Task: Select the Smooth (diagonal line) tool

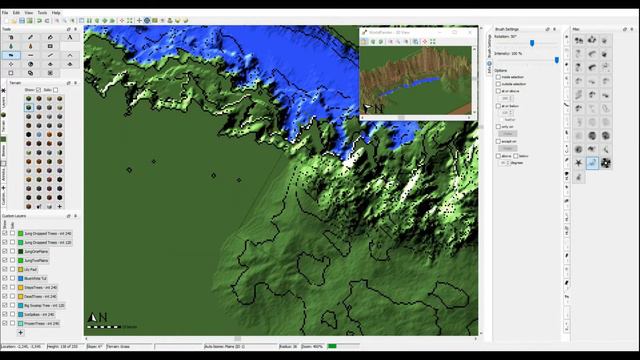Action: [50, 55]
